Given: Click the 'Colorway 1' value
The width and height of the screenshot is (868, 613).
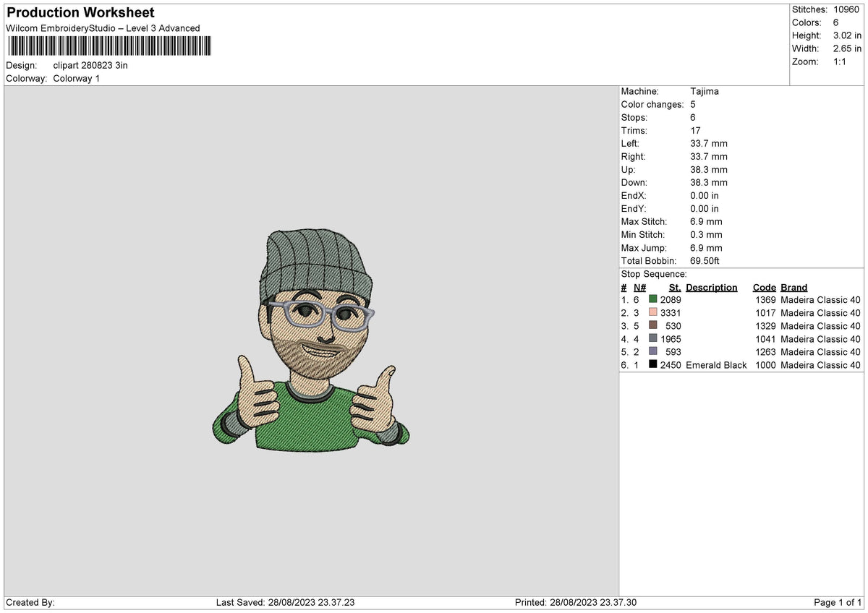Looking at the screenshot, I should coord(77,78).
